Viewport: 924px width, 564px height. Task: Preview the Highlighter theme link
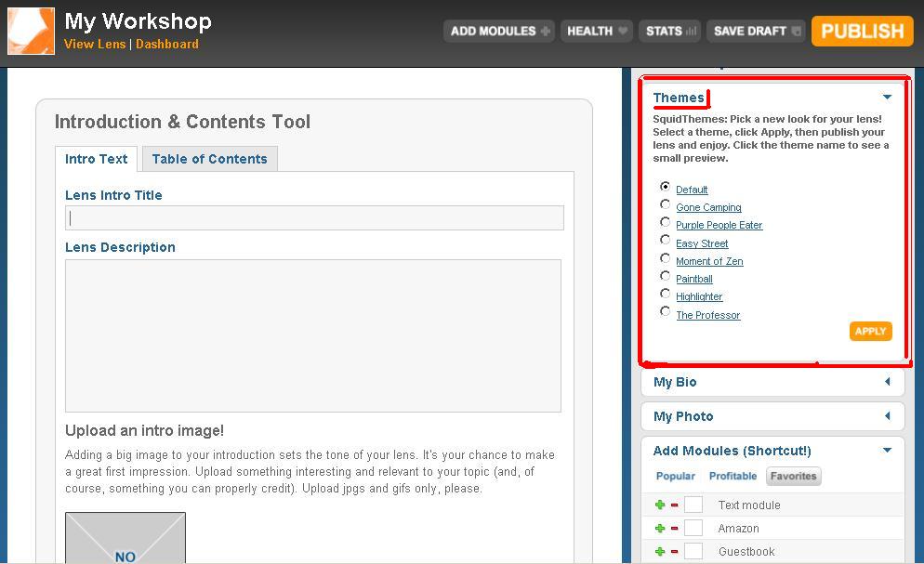pyautogui.click(x=699, y=296)
